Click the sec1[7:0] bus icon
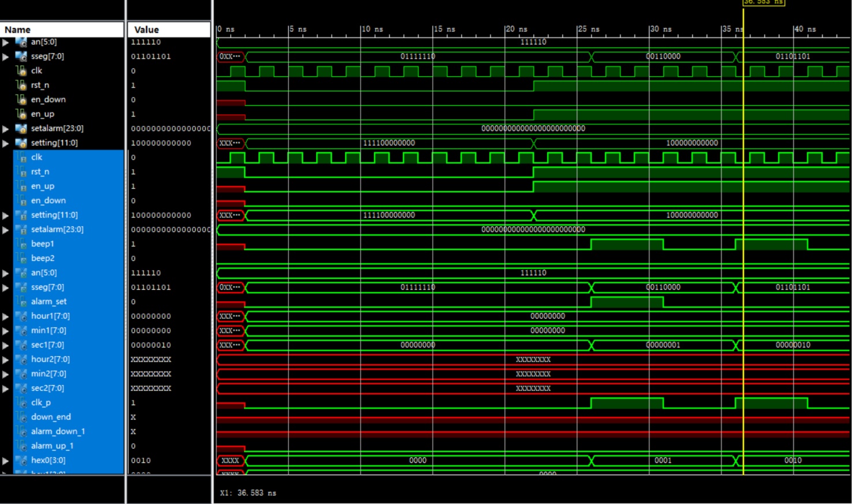Viewport: 852px width, 504px height. pyautogui.click(x=21, y=345)
